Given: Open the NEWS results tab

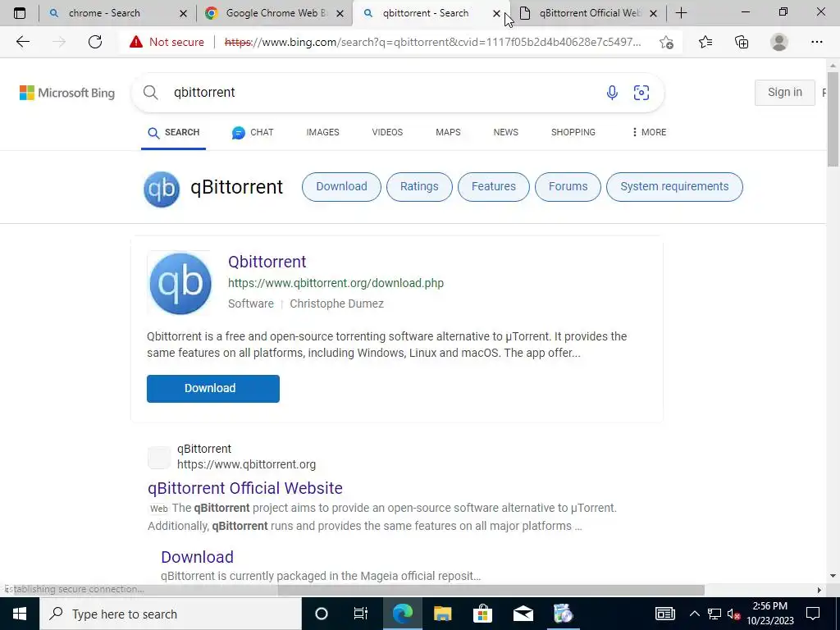Looking at the screenshot, I should click(505, 132).
